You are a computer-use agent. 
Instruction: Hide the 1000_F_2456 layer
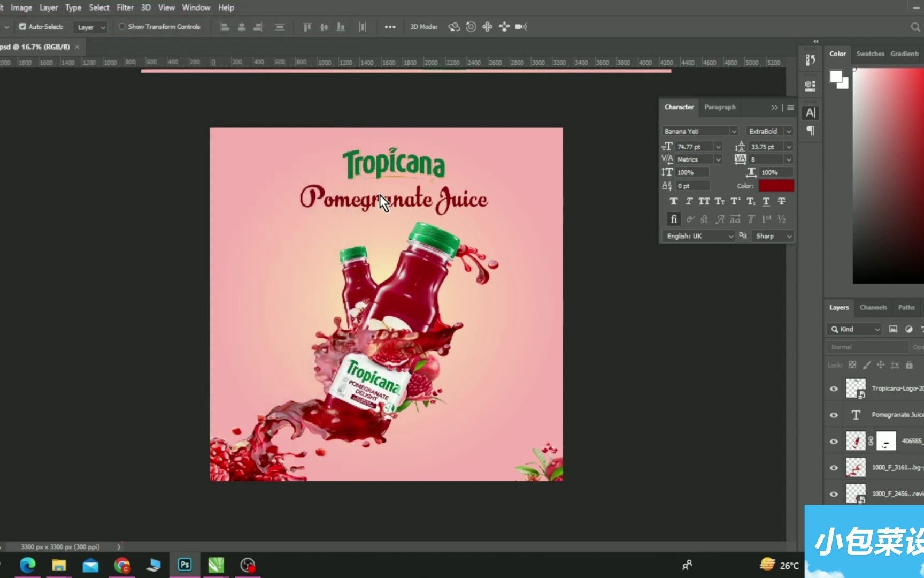tap(834, 493)
